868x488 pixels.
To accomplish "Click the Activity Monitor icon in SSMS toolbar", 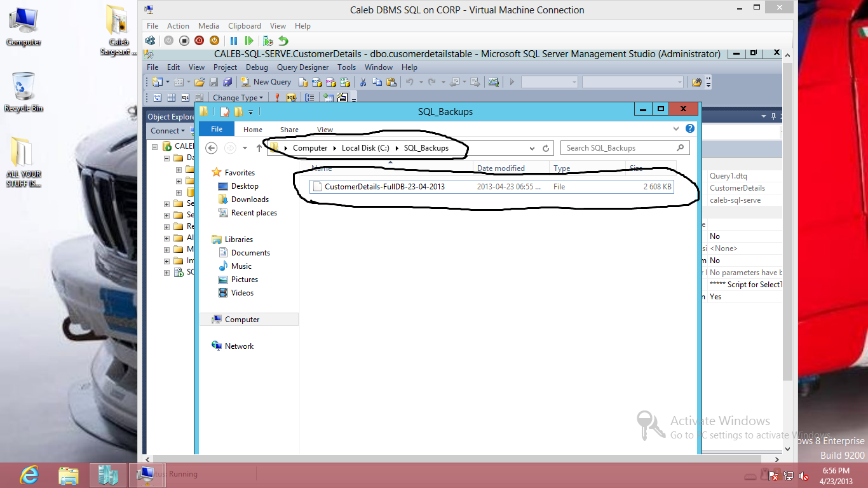I will [494, 82].
